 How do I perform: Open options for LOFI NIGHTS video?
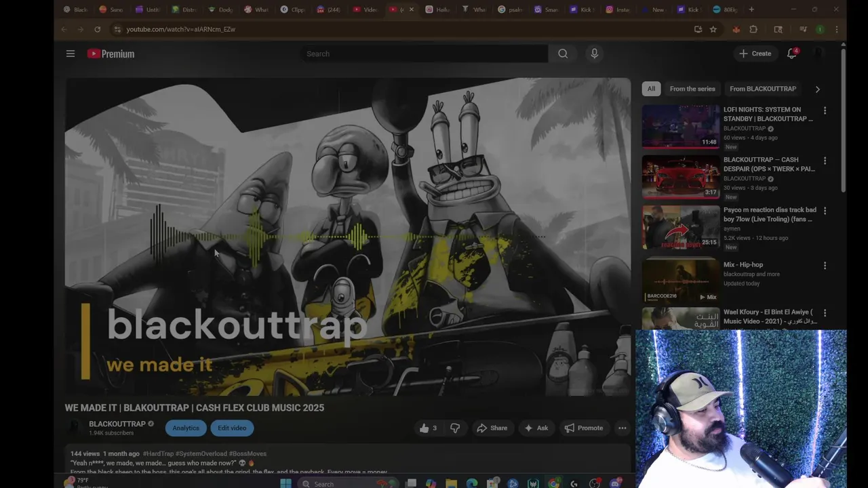tap(825, 110)
